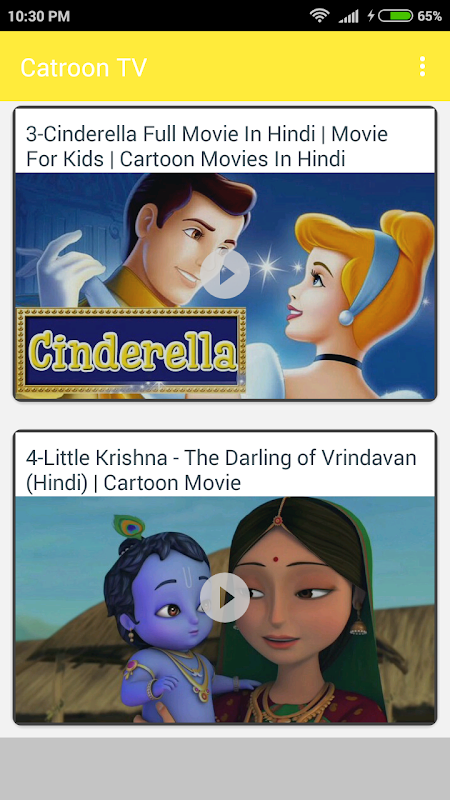The height and width of the screenshot is (800, 450).
Task: Tap the Catroon TV app title
Action: pyautogui.click(x=84, y=67)
